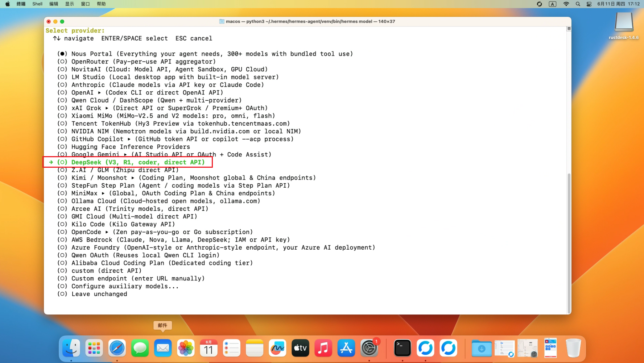Pick the LM Studio radio option
This screenshot has width=644, height=363.
click(x=62, y=77)
